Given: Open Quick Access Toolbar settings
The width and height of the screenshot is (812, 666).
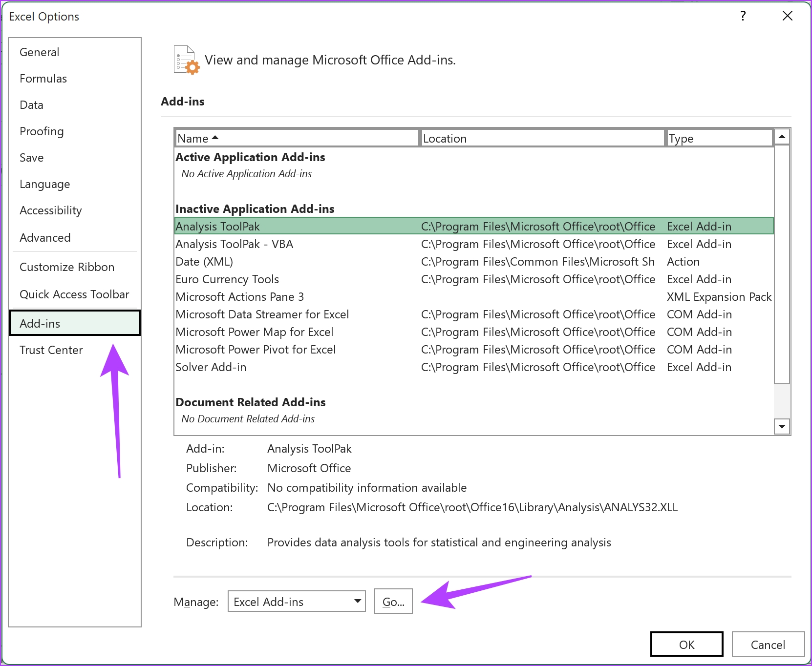Looking at the screenshot, I should click(x=75, y=294).
